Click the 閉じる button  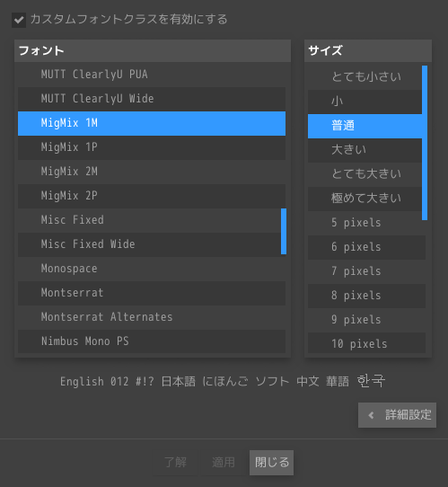tap(271, 463)
